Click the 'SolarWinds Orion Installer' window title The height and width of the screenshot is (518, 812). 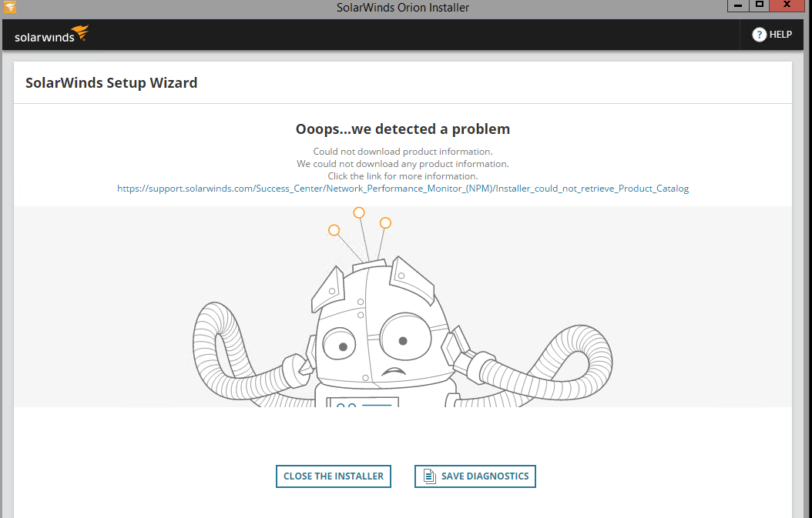click(403, 7)
